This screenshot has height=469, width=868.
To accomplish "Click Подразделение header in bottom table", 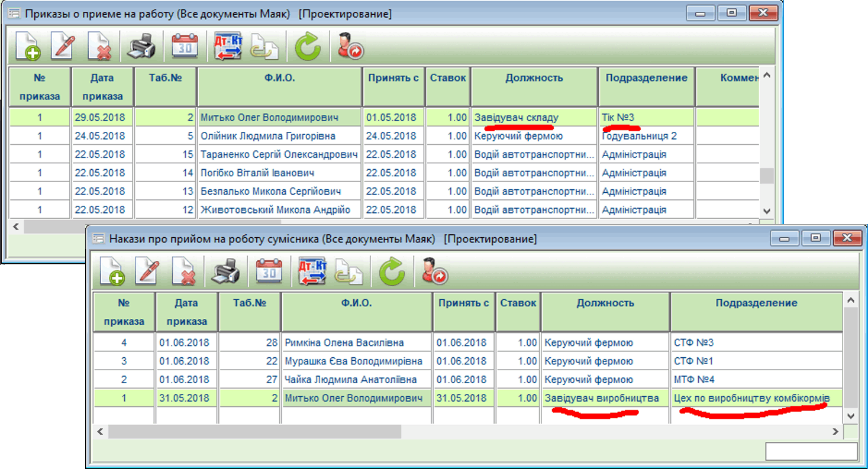I will click(756, 303).
